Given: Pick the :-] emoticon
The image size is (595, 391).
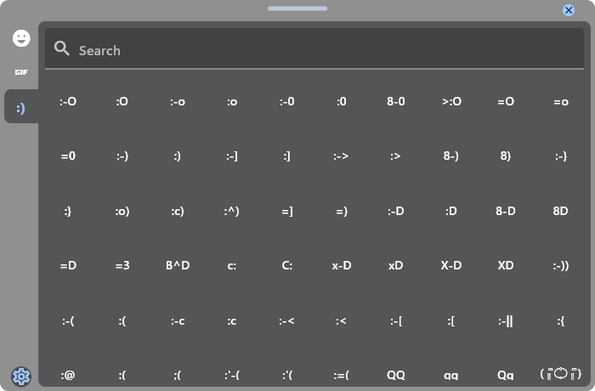Looking at the screenshot, I should (232, 156).
